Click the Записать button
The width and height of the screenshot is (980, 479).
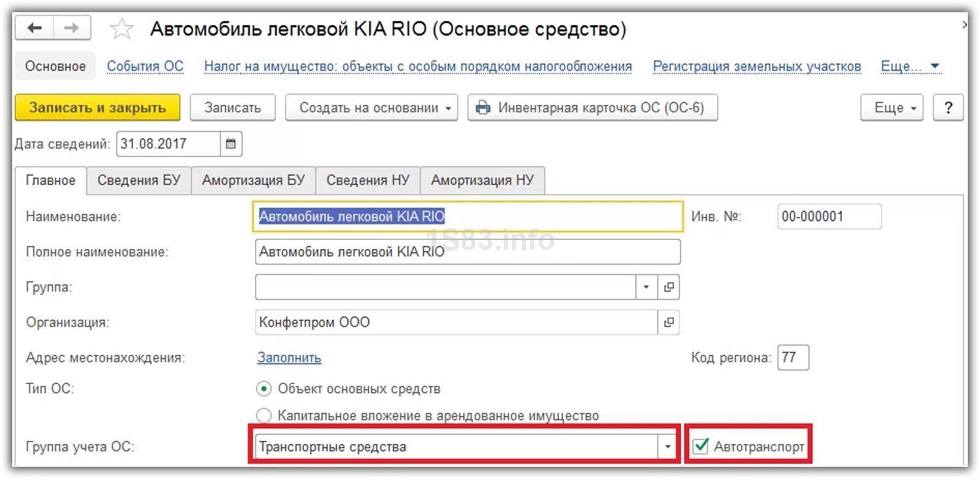233,108
